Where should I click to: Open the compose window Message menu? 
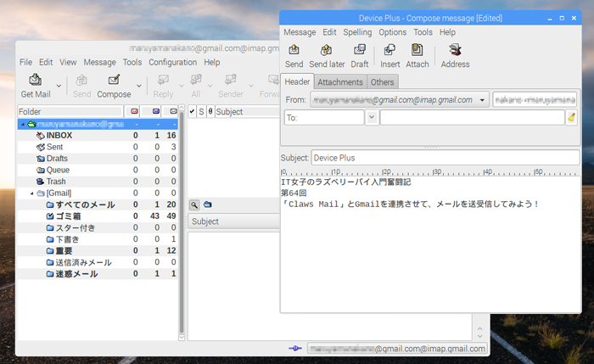(x=300, y=32)
